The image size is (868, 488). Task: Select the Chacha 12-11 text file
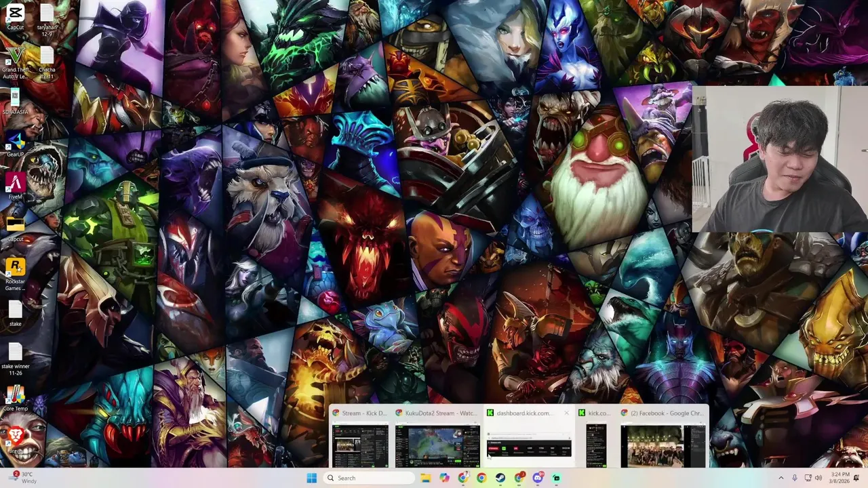[47, 63]
